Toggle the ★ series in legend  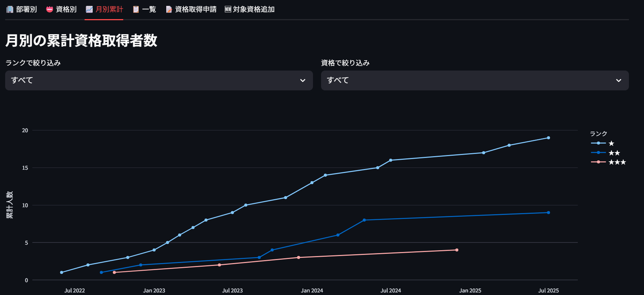[603, 143]
